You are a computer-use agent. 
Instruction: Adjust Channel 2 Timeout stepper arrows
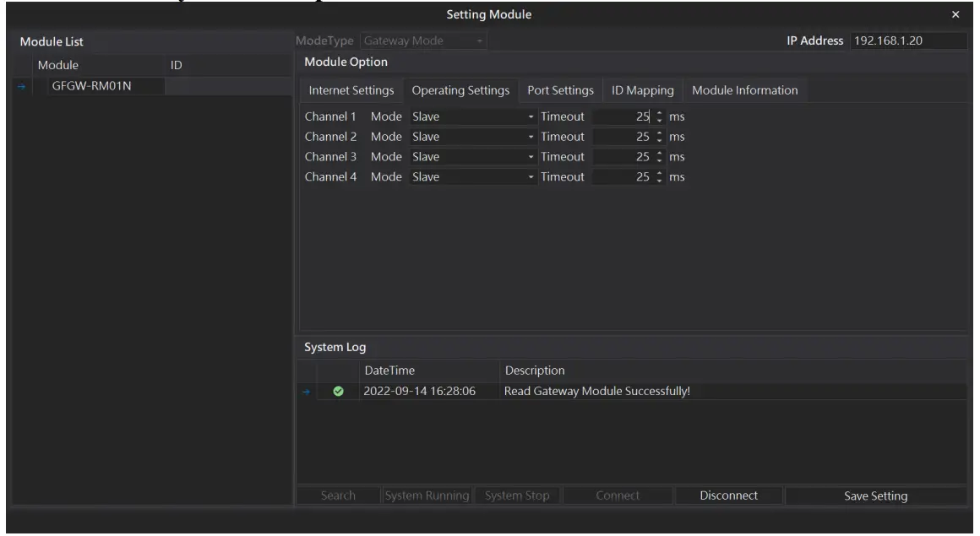pos(659,137)
